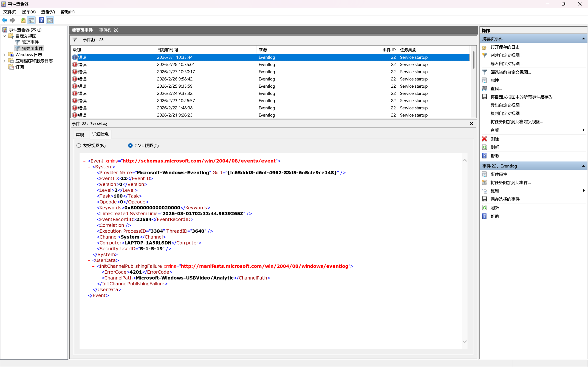Click the up-one-level folder toolbar icon
This screenshot has height=367, width=588.
click(x=23, y=20)
